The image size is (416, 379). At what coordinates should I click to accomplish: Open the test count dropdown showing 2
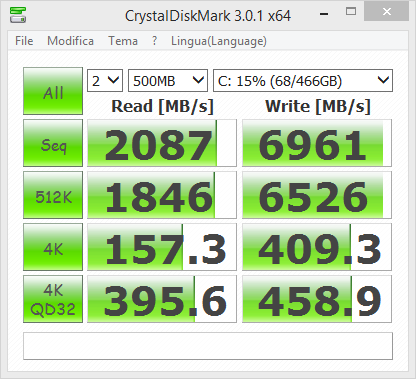(105, 80)
